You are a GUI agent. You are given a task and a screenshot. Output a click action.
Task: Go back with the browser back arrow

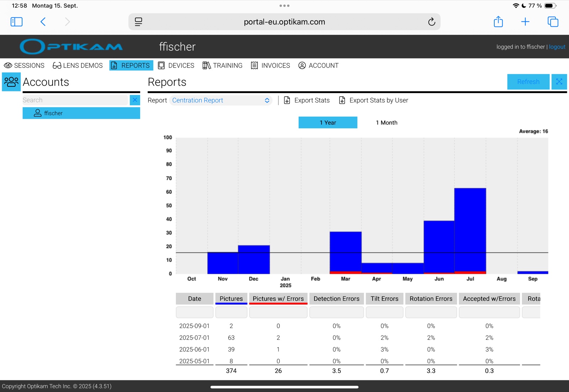[x=43, y=22]
